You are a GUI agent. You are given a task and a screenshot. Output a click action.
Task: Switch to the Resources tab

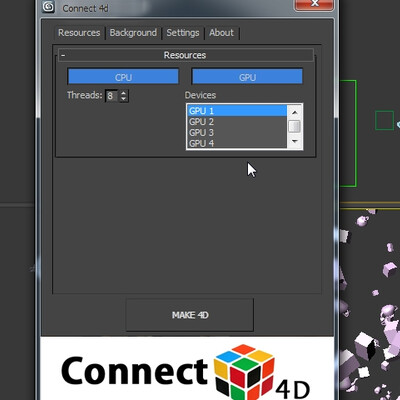pos(79,33)
